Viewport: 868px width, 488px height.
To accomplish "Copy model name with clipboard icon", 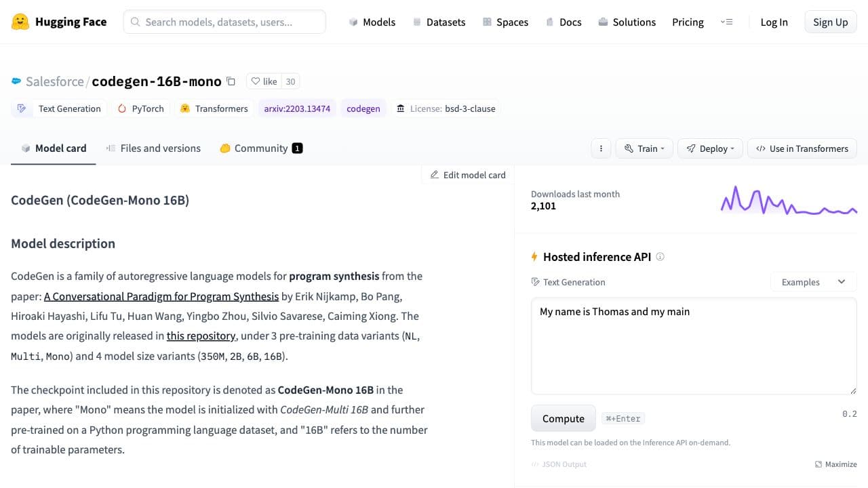I will pos(231,81).
